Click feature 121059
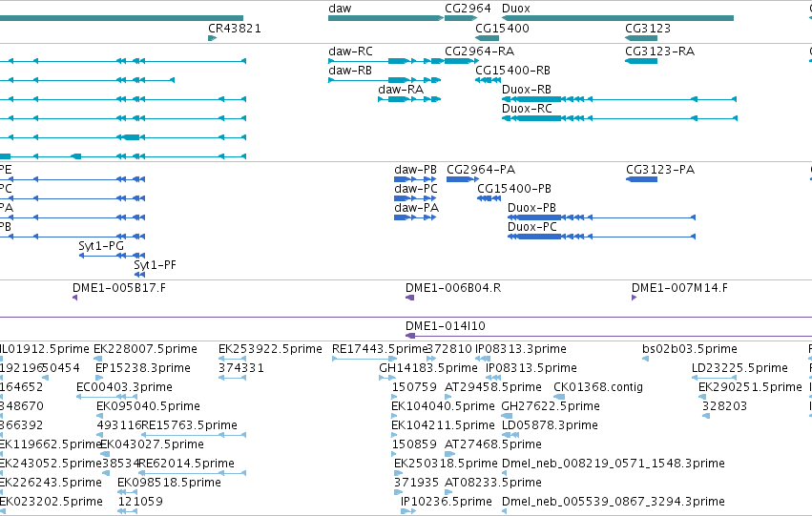 (128, 512)
